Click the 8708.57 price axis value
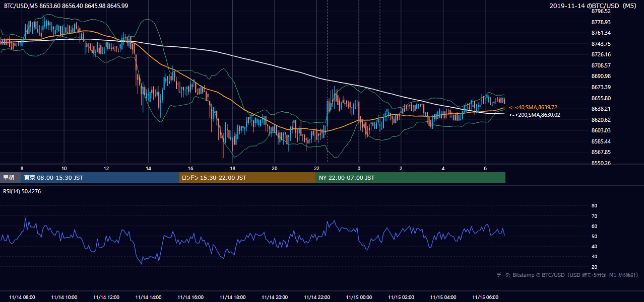Screen dimensions: 644x302 tap(601, 65)
